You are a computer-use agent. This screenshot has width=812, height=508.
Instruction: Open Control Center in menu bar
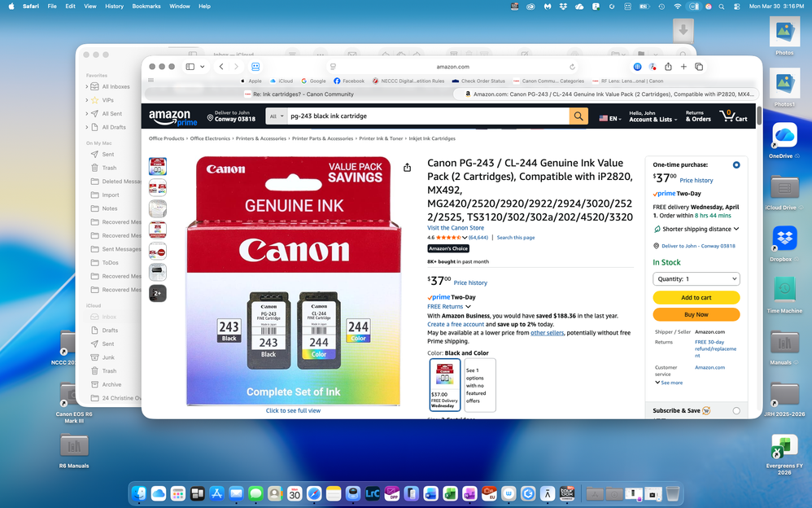736,7
